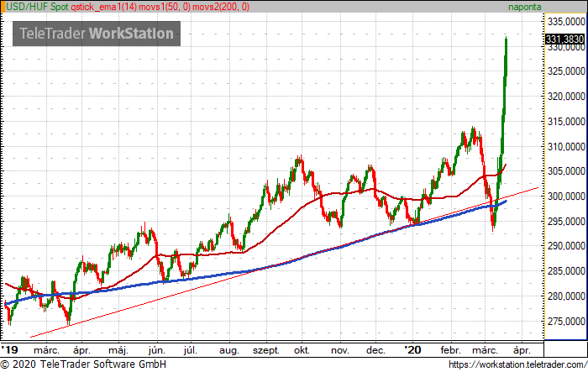Click the USD/HUF Spot title label
This screenshot has width=588, height=372.
coord(38,7)
